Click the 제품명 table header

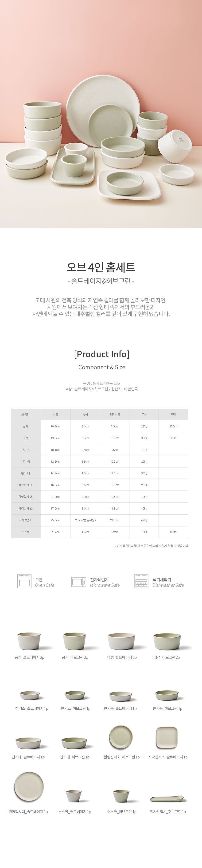(26, 415)
